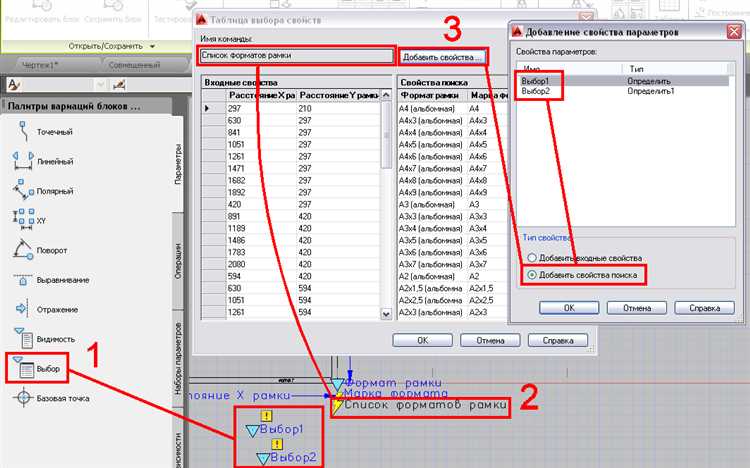Click Определить1 type cell
This screenshot has width=750, height=468.
(x=651, y=91)
